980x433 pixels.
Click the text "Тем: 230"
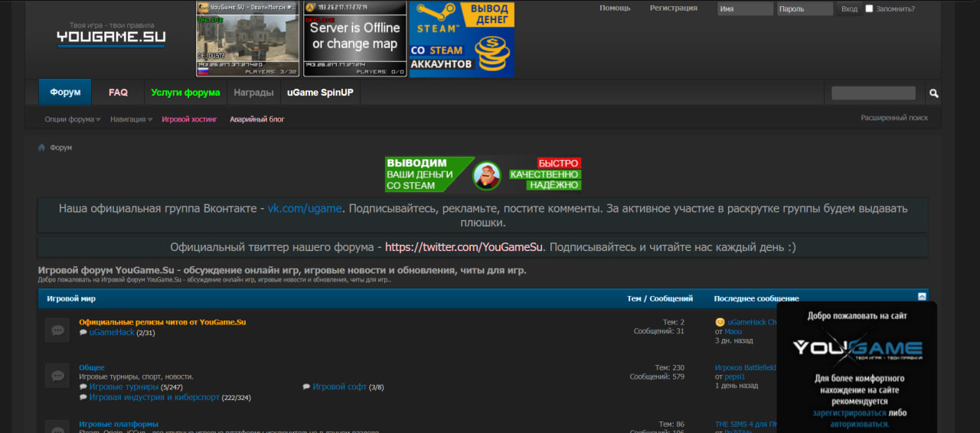click(670, 368)
